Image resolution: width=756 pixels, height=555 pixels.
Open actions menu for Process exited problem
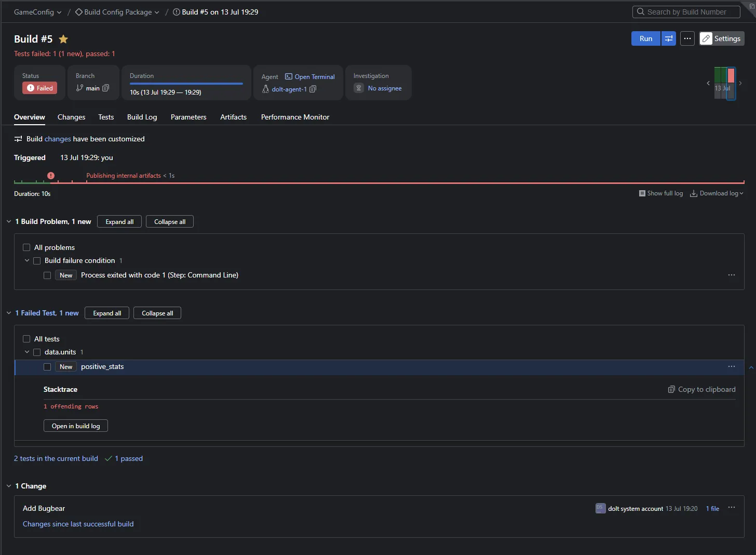click(x=732, y=275)
